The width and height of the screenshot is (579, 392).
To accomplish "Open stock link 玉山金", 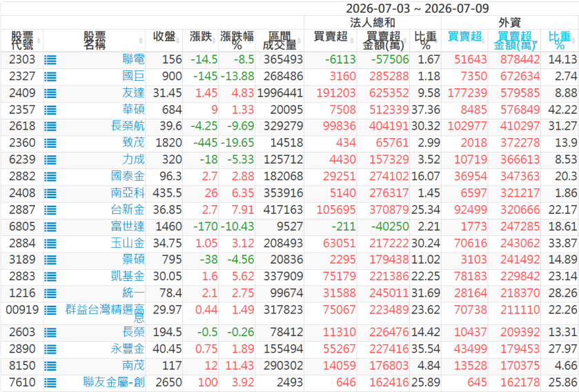I will click(128, 243).
